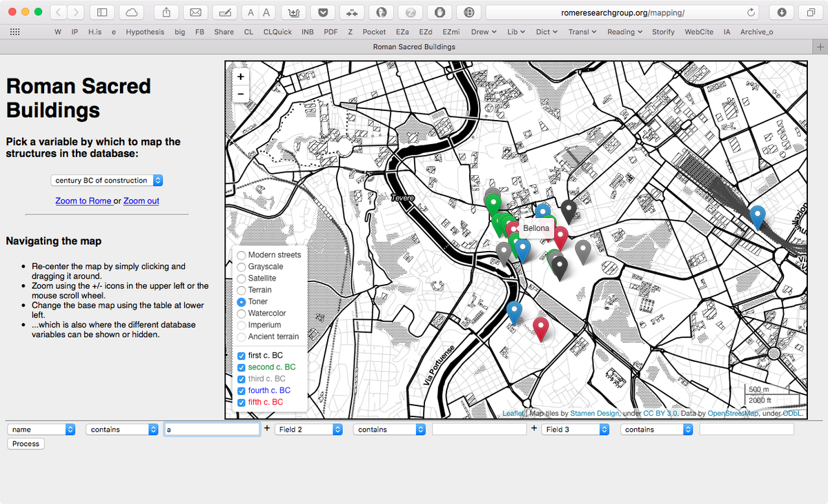
Task: Click the "Zoom to Rome" link
Action: coord(83,201)
